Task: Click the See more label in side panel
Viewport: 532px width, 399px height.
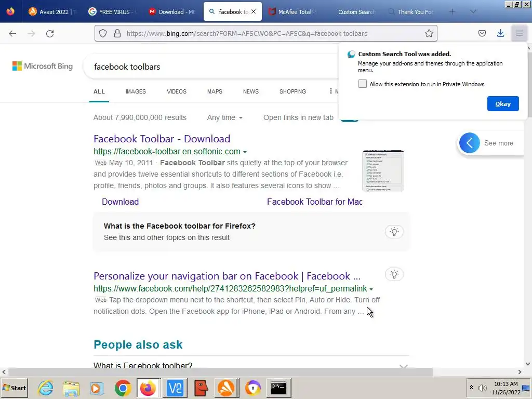Action: (x=498, y=143)
